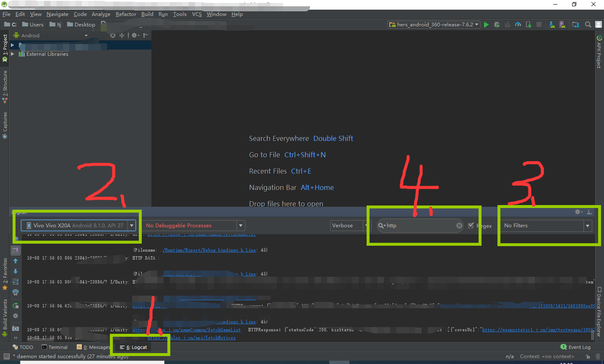
Task: Click the user avatar icon in the toolbar
Action: coord(599,24)
